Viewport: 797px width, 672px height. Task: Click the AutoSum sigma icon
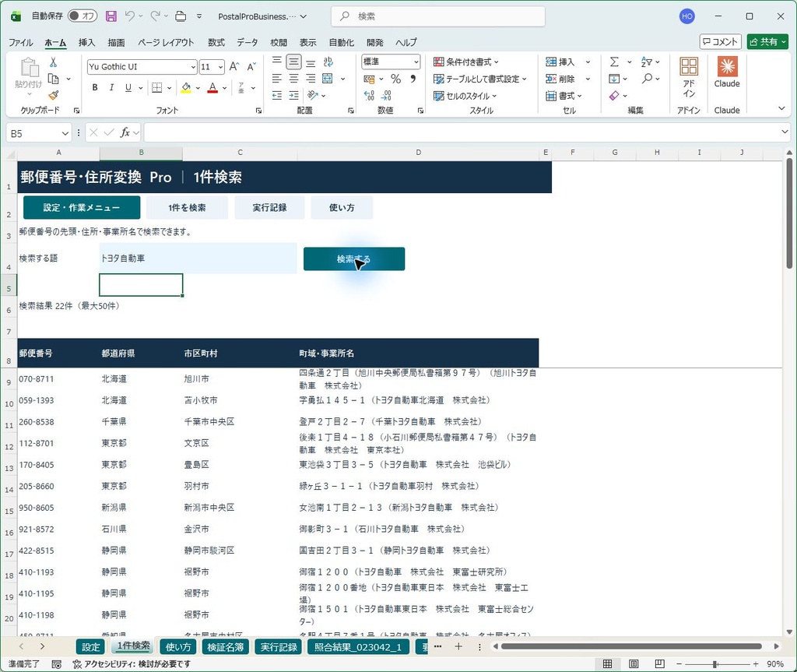pos(614,62)
